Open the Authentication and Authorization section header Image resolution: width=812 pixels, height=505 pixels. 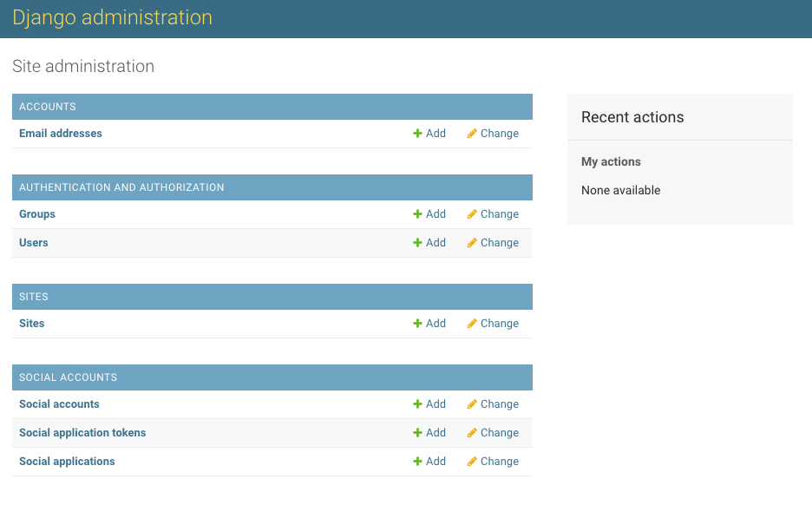coord(121,187)
